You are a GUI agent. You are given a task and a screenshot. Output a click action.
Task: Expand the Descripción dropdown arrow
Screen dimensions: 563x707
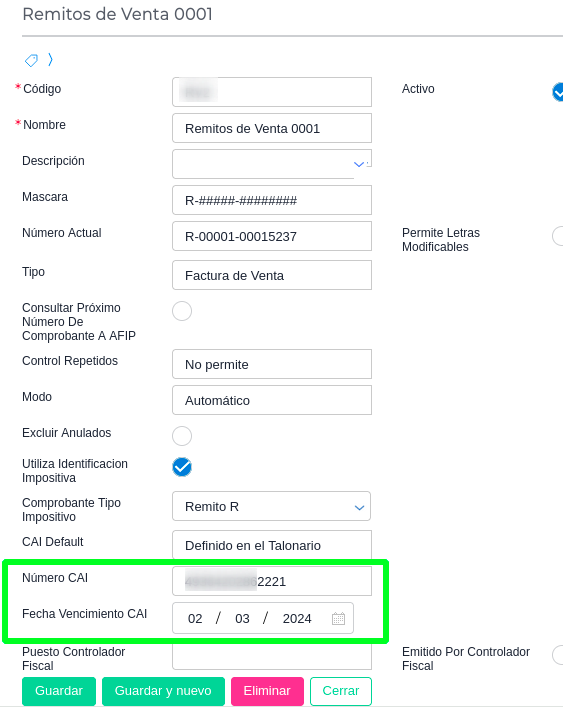pyautogui.click(x=359, y=165)
